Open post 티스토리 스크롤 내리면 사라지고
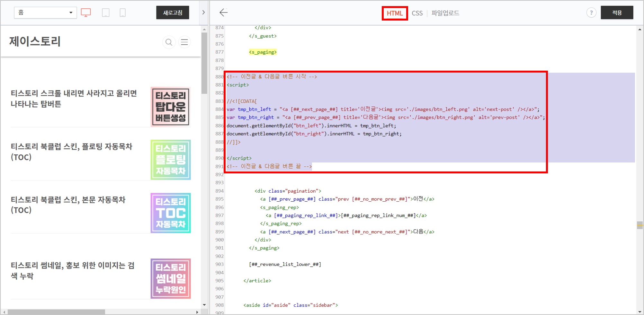 click(x=74, y=99)
